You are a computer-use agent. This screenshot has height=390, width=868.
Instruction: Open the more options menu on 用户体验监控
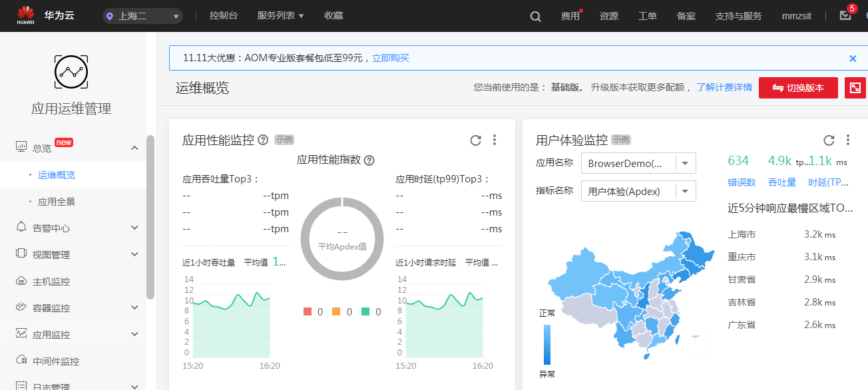point(848,140)
